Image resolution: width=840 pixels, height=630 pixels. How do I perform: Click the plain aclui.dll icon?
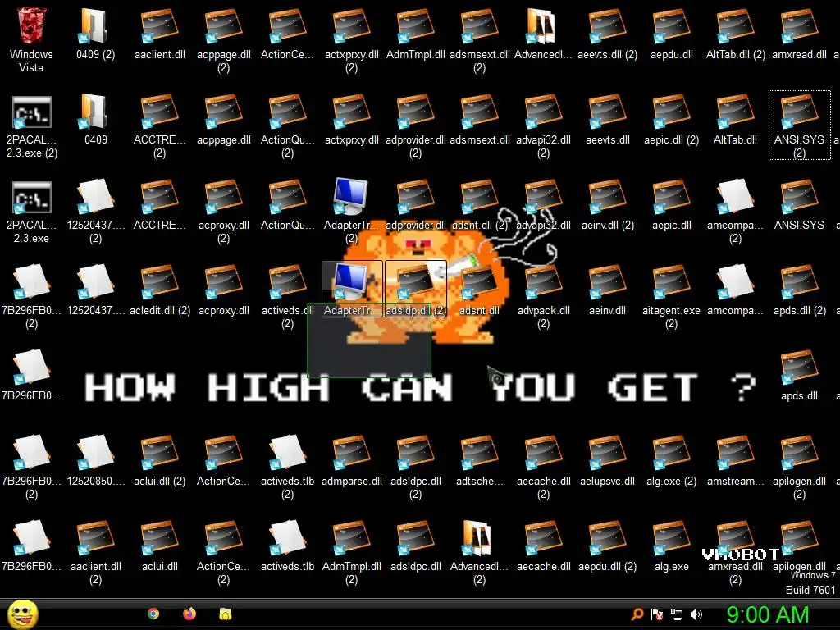(159, 538)
